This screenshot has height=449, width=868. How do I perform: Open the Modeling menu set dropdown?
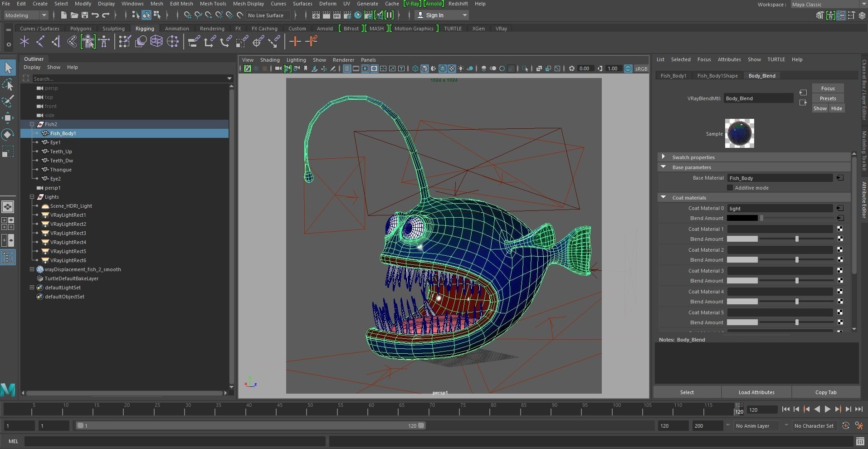coord(26,15)
